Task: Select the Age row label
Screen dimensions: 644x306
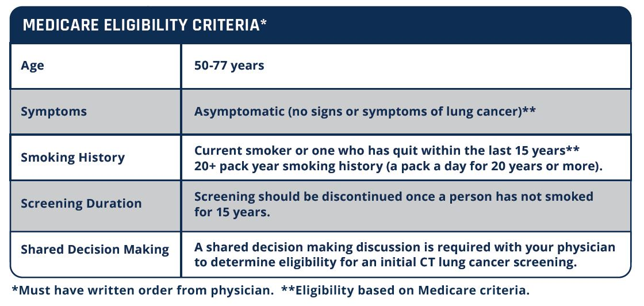Action: pos(32,66)
